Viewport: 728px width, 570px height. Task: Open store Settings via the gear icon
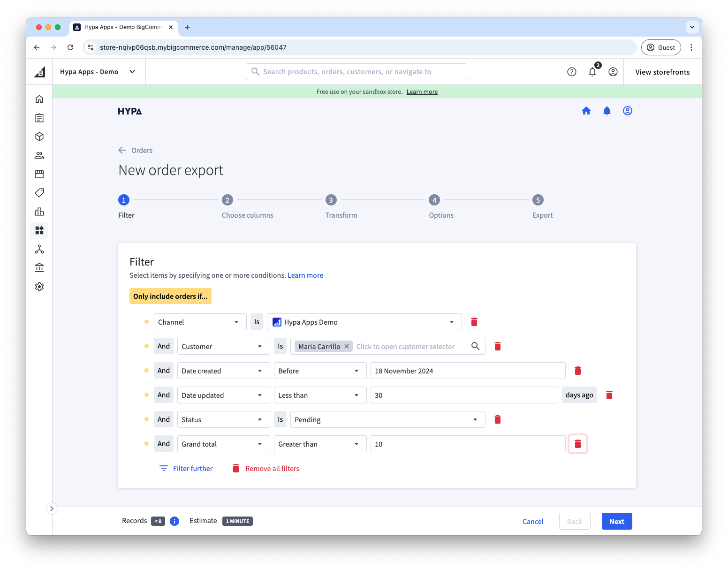(39, 287)
